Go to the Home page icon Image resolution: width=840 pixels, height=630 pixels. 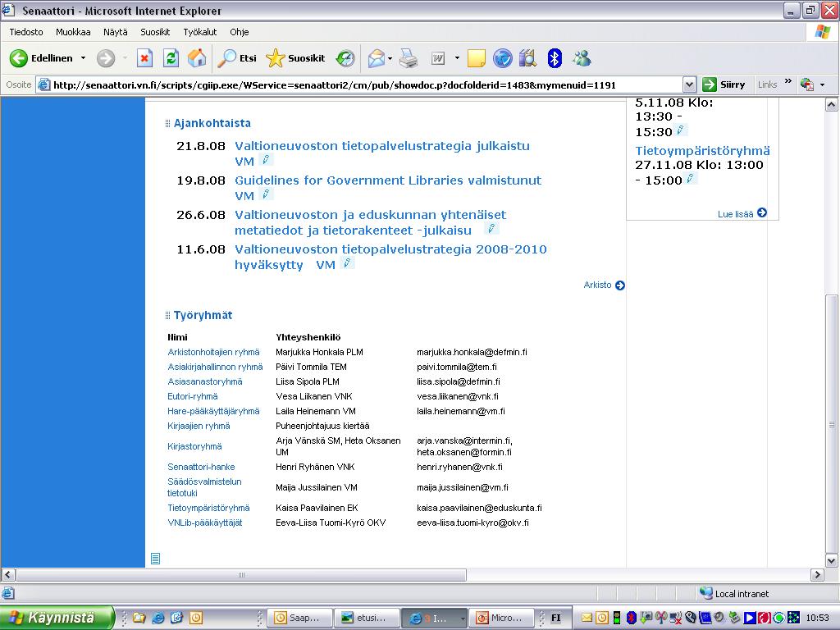coord(197,58)
